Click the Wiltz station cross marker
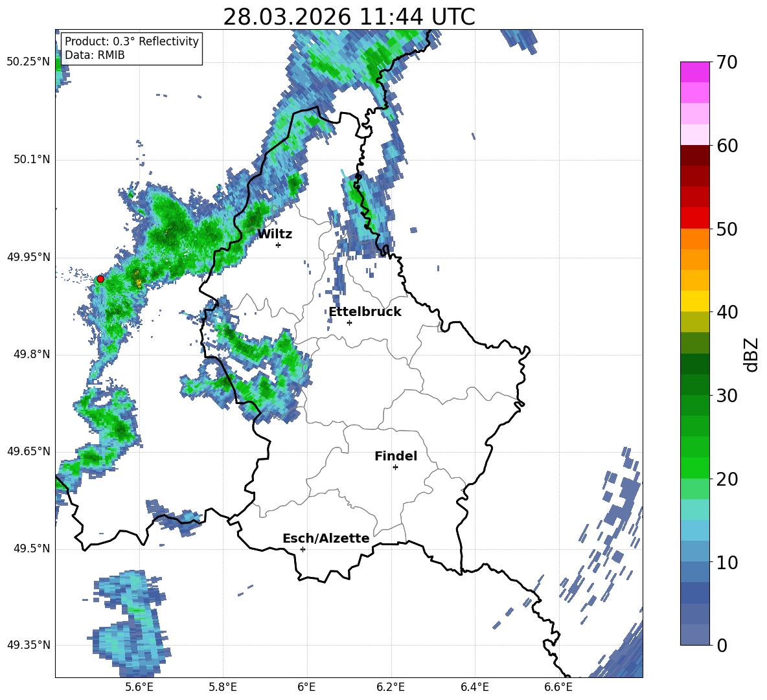 279,245
